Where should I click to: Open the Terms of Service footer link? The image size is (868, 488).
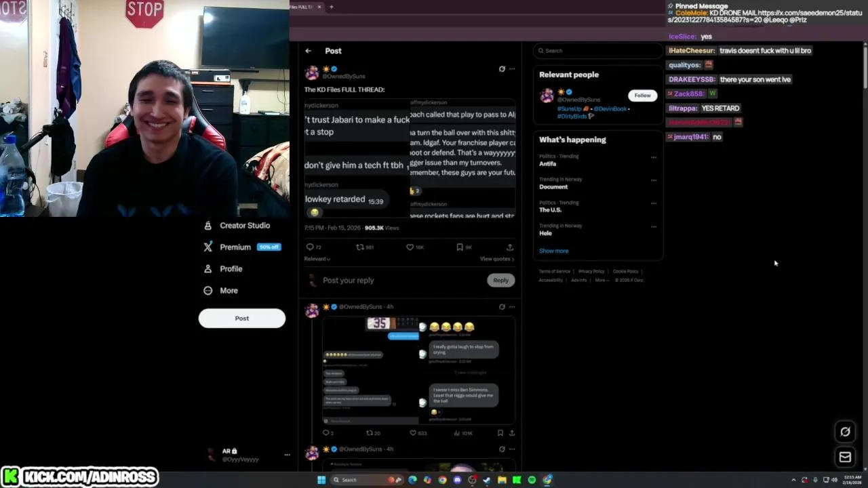pos(555,272)
